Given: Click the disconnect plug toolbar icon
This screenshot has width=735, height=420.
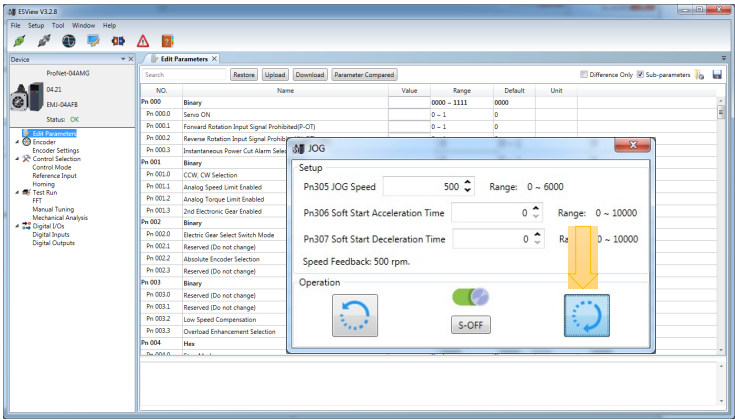Looking at the screenshot, I should (44, 41).
